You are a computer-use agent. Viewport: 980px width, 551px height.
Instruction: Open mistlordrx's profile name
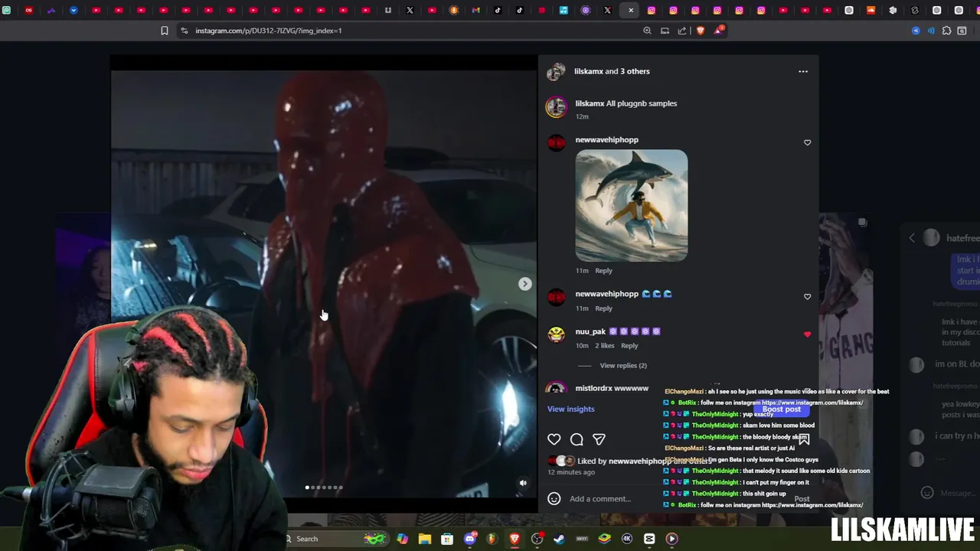click(593, 389)
